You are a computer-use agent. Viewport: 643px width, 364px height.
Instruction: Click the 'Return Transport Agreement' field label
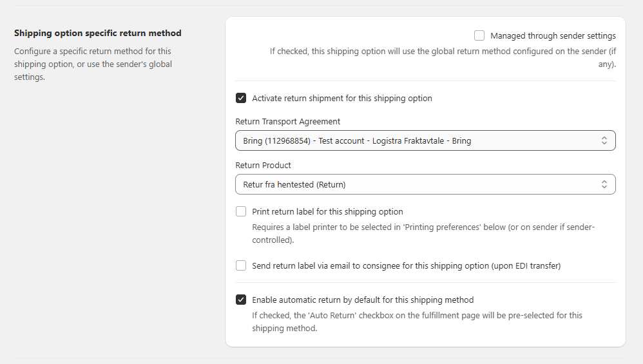(x=288, y=121)
